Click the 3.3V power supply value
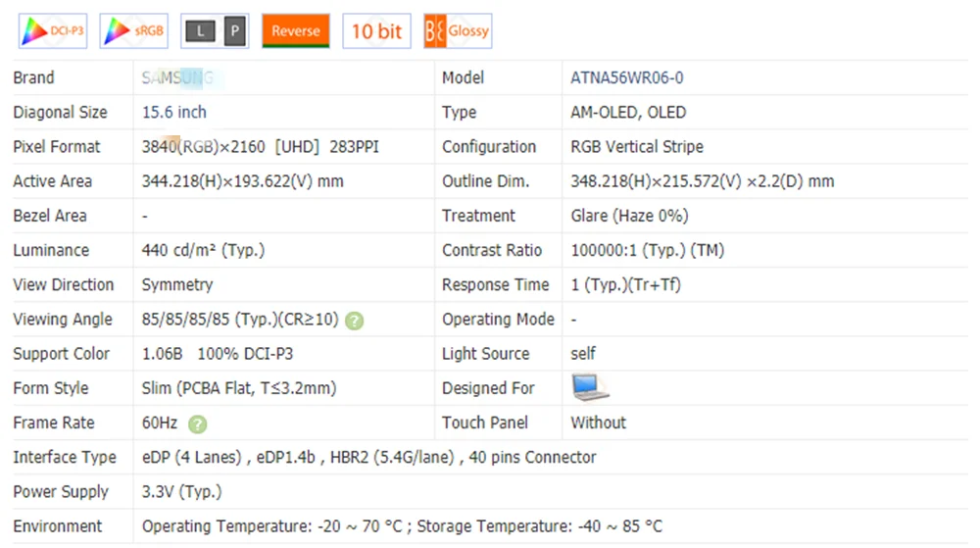The width and height of the screenshot is (980, 548). (181, 492)
